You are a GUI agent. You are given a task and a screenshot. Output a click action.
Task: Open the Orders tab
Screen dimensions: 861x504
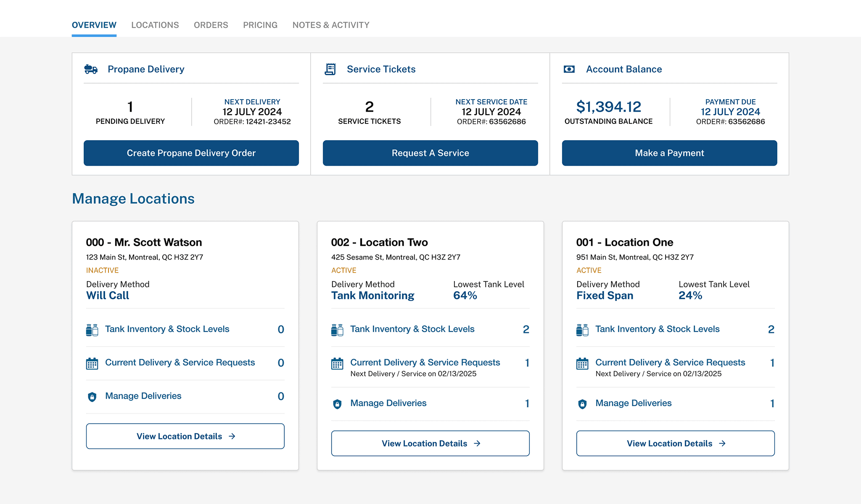click(x=211, y=25)
